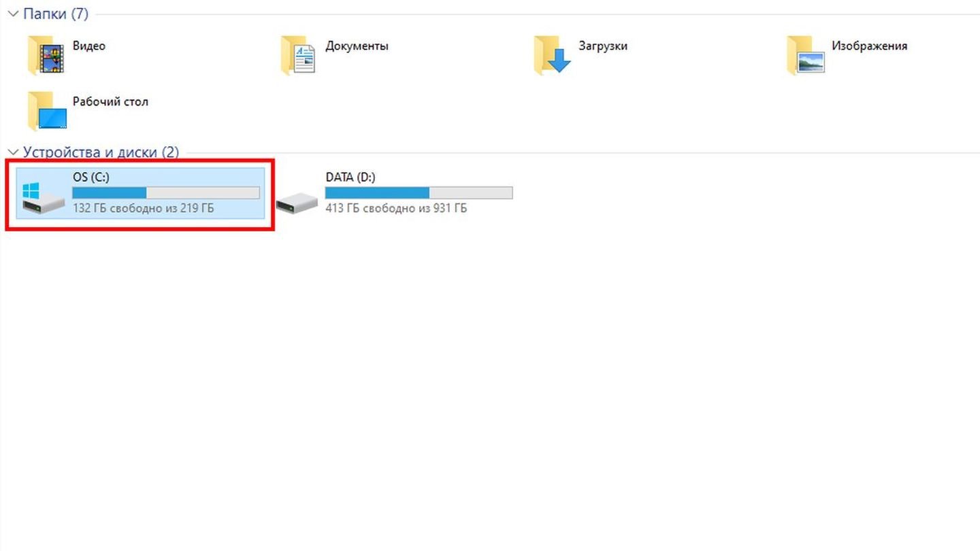Screen dimensions: 980x551
Task: Open the Рабочий стол folder icon
Action: 48,111
